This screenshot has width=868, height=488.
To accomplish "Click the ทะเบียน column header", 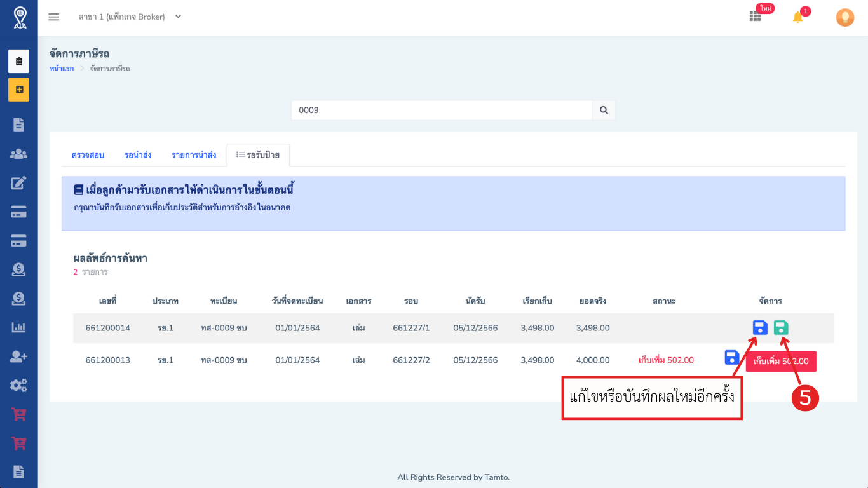I will click(x=224, y=301).
